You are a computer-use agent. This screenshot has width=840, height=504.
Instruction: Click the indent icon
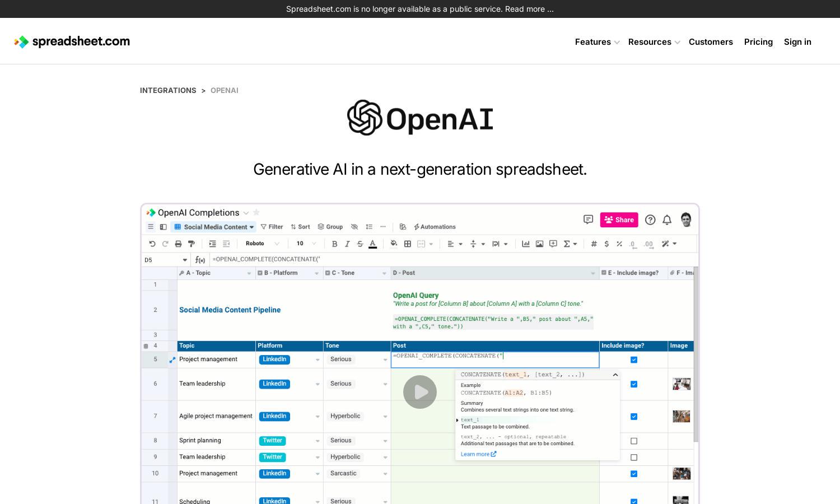[212, 244]
